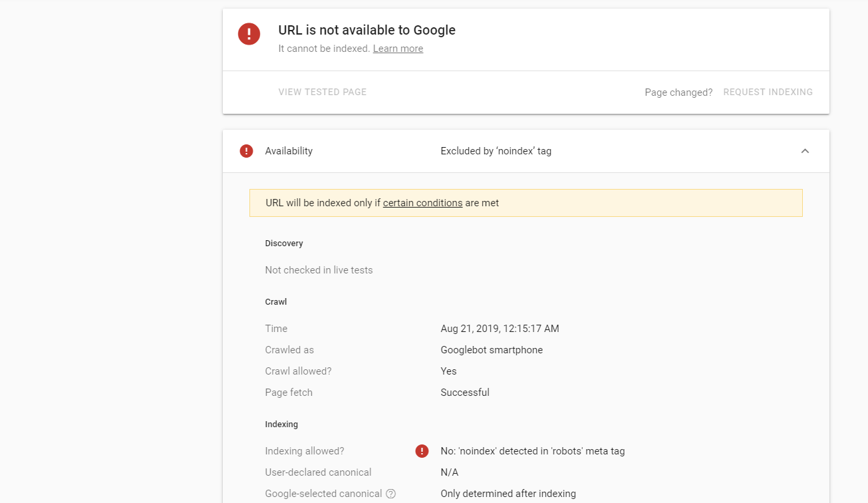Click the red warning icon beside 'Indexing allowed?'
This screenshot has height=503, width=868.
[422, 451]
